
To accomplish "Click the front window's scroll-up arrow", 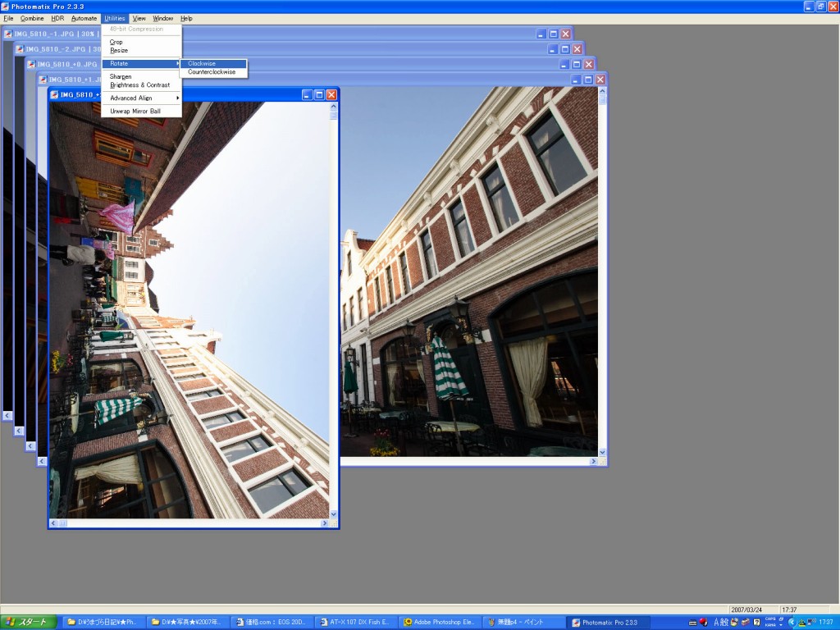I will pyautogui.click(x=334, y=107).
